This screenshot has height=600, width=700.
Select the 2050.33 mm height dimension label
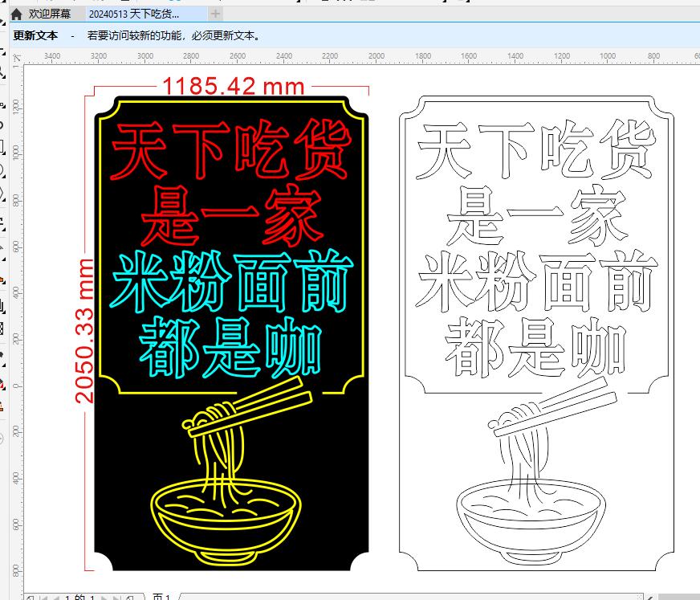click(85, 331)
